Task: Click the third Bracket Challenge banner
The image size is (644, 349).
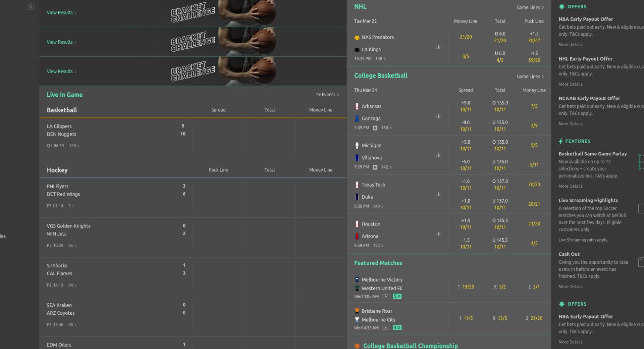Action: [x=193, y=71]
